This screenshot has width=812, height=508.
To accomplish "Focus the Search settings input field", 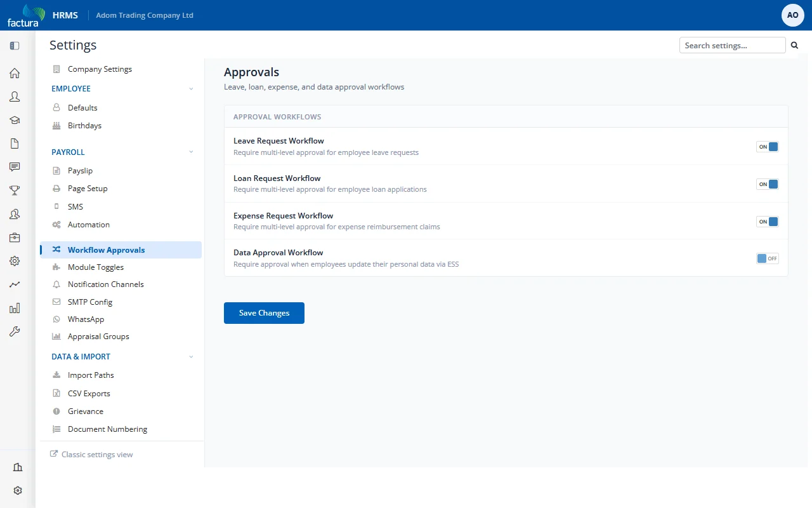I will [x=733, y=45].
